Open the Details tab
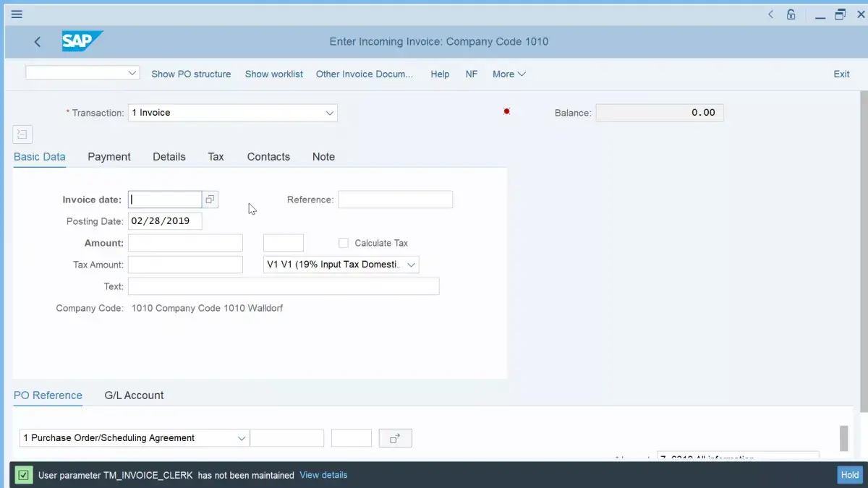This screenshot has width=868, height=488. 169,157
